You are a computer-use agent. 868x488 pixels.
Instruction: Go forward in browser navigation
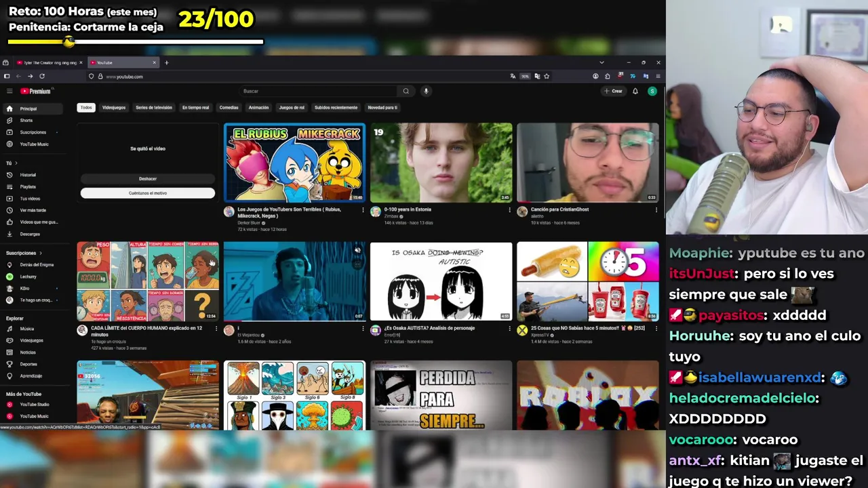coord(30,77)
